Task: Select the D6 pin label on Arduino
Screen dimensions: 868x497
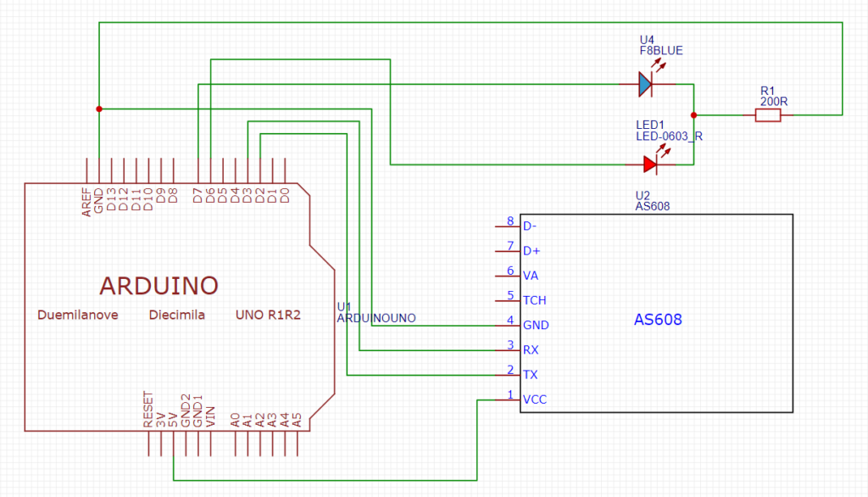Action: pos(210,195)
